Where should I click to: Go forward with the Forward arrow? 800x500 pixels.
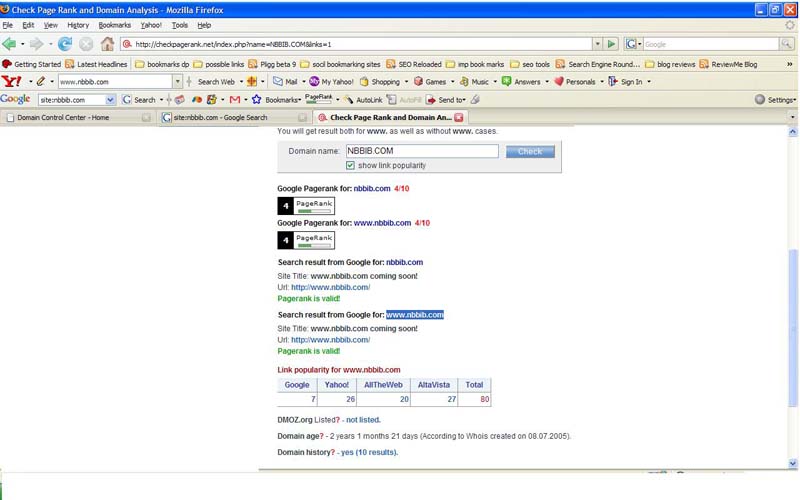[37, 44]
